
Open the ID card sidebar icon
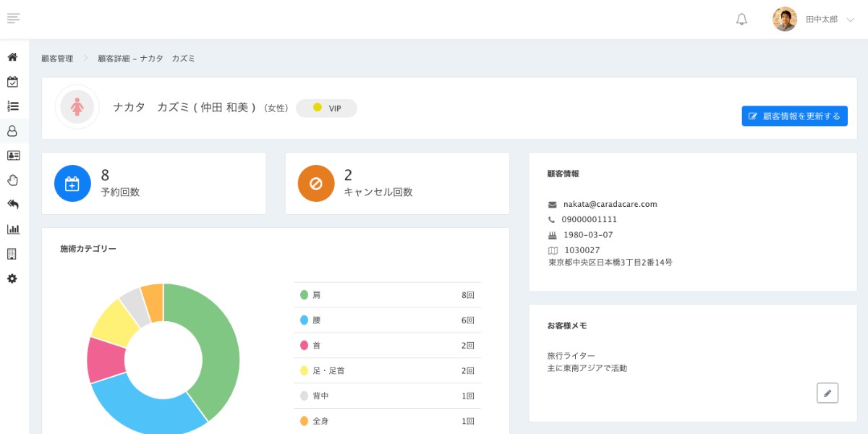[x=13, y=156]
